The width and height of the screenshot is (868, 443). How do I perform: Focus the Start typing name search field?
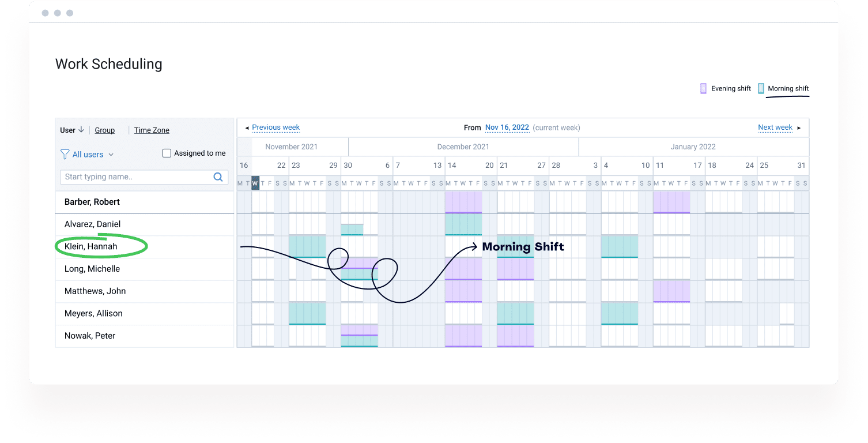point(144,177)
